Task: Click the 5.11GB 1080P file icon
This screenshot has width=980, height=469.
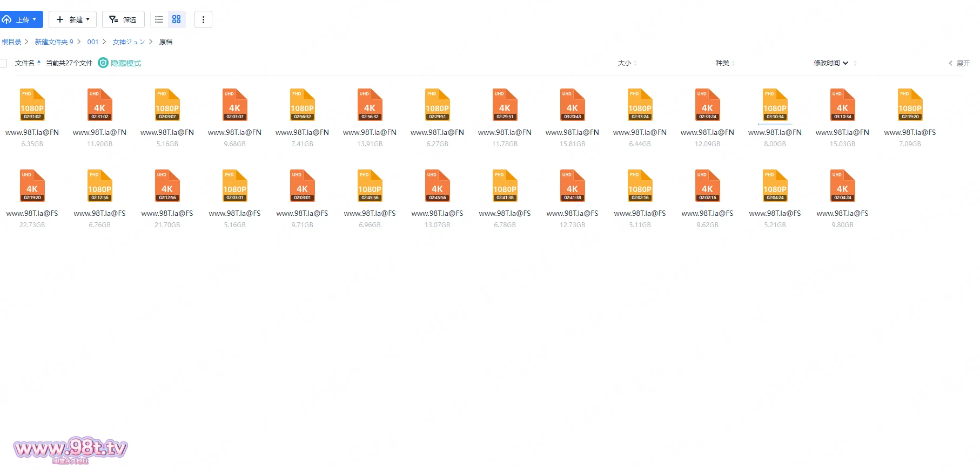Action: pos(640,186)
